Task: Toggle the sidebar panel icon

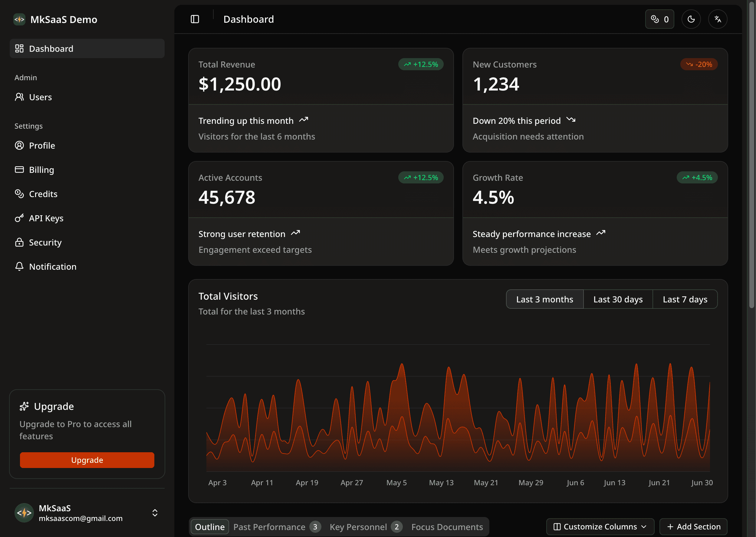Action: point(195,19)
